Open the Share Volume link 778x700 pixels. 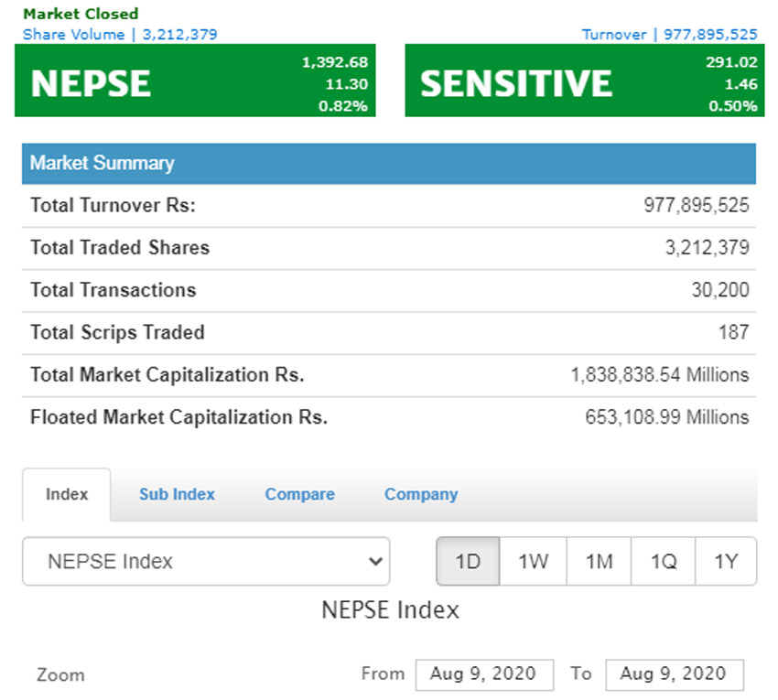tap(120, 34)
